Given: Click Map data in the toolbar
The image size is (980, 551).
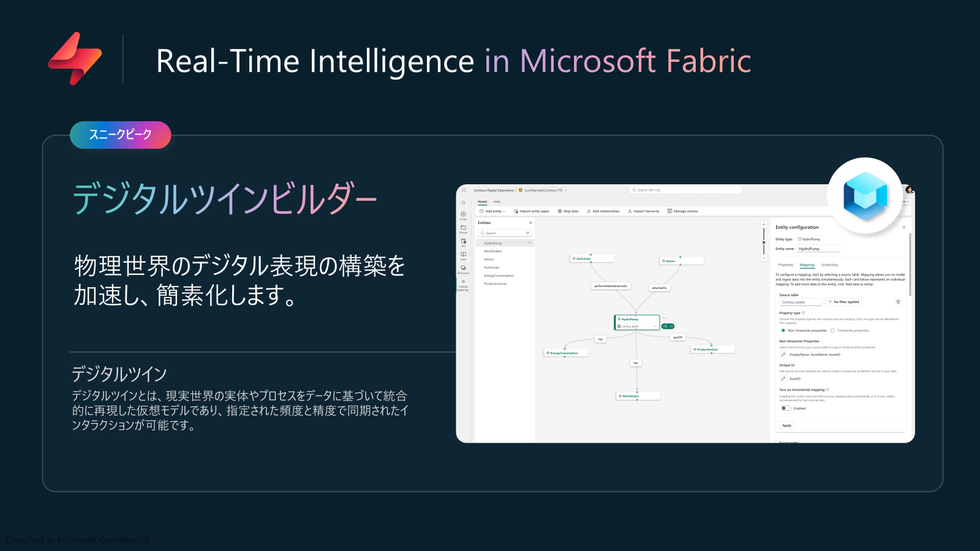Looking at the screenshot, I should click(x=568, y=211).
